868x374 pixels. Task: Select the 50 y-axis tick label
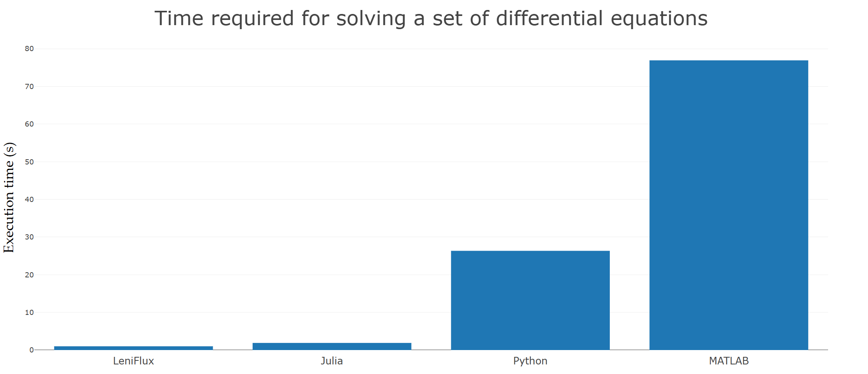click(x=29, y=162)
